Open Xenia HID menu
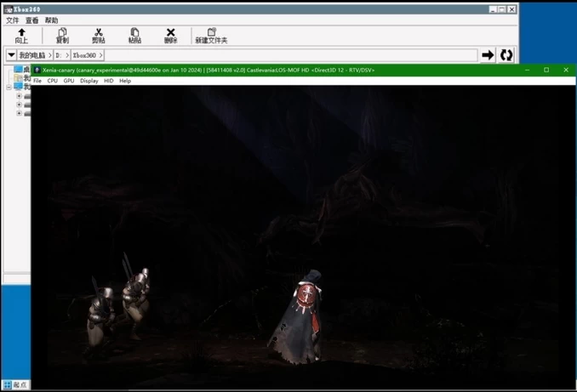This screenshot has height=392, width=577. [109, 81]
